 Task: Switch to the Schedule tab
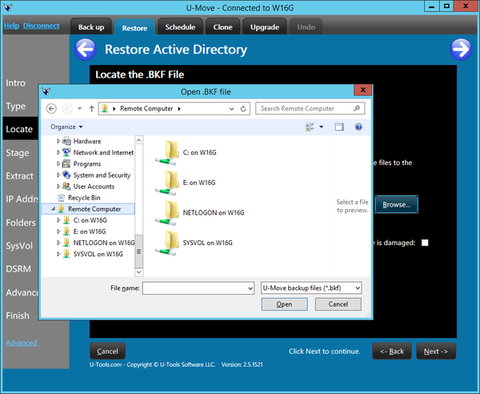(x=180, y=27)
